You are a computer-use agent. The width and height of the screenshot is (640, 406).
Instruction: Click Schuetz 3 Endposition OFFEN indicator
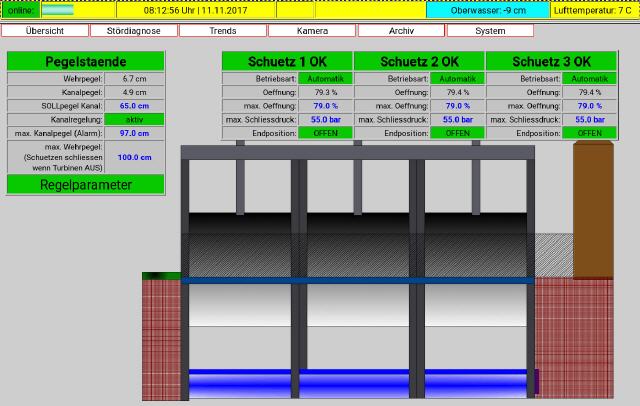coord(589,132)
